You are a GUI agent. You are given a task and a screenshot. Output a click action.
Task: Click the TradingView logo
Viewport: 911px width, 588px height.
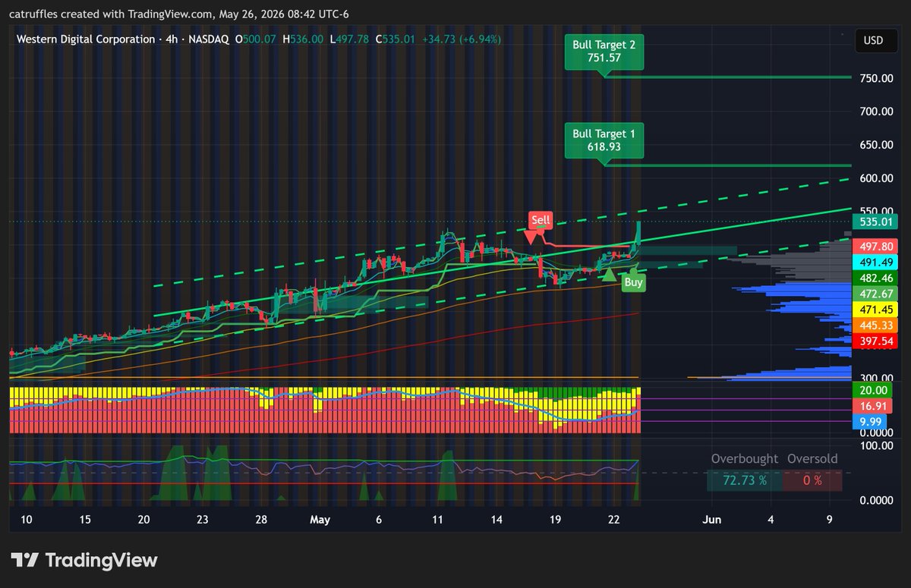84,561
